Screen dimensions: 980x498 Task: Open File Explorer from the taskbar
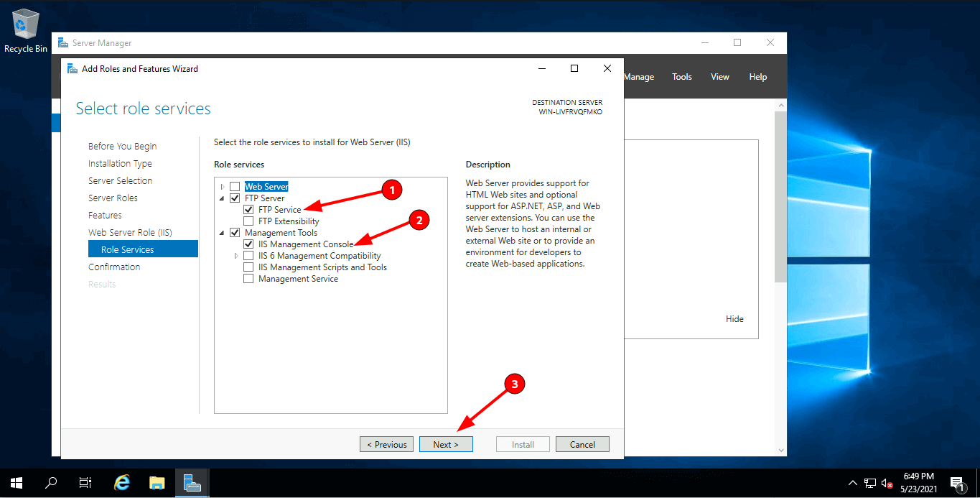(157, 483)
